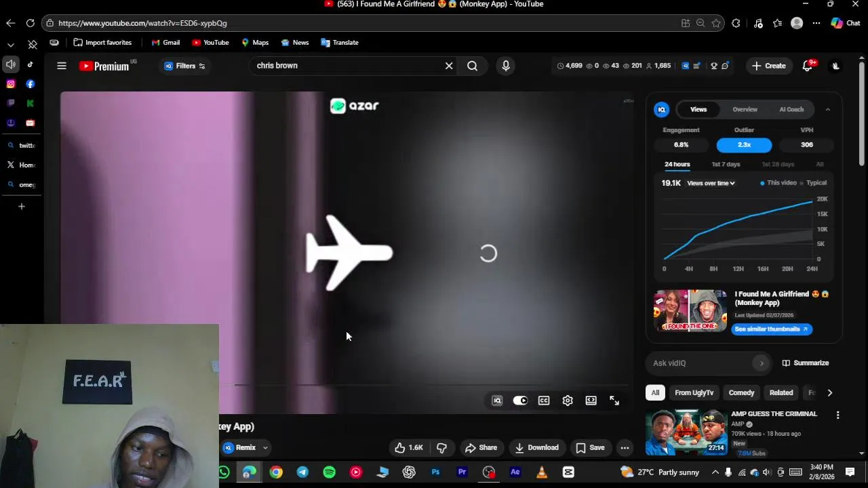Open the Views over time dropdown

tap(711, 183)
